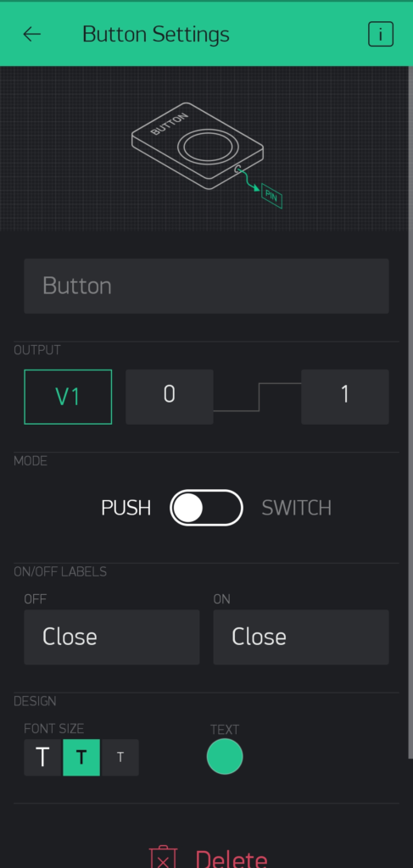Viewport: 413px width, 868px height.
Task: Select the small font size T
Action: coord(120,757)
